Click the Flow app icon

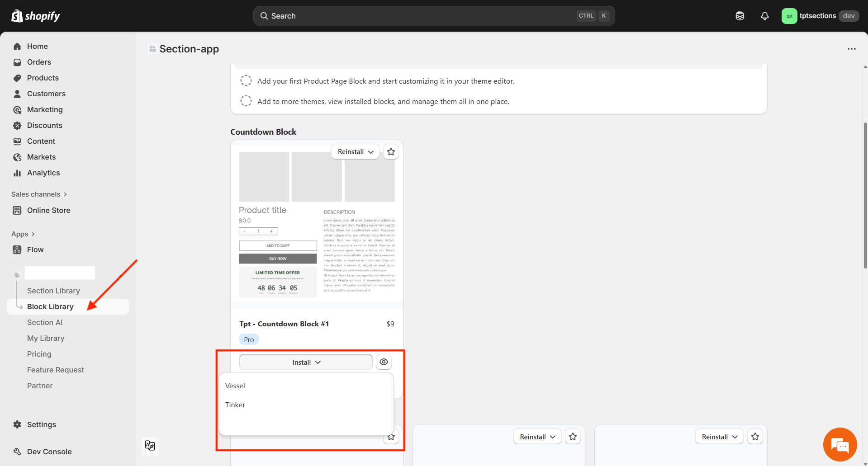[x=17, y=250]
